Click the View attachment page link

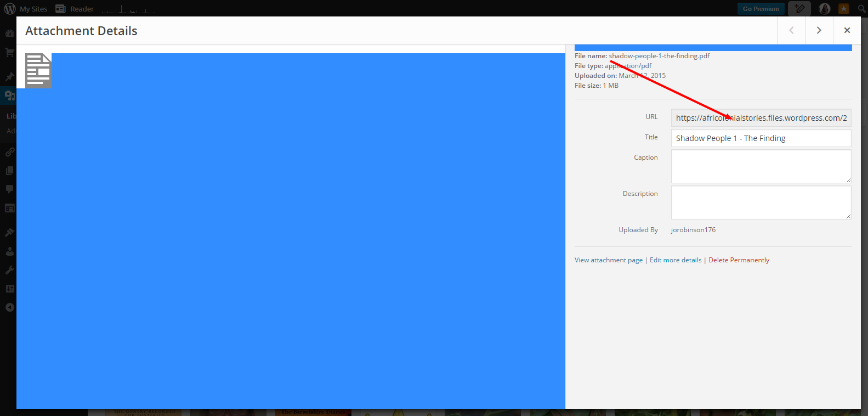click(x=608, y=260)
